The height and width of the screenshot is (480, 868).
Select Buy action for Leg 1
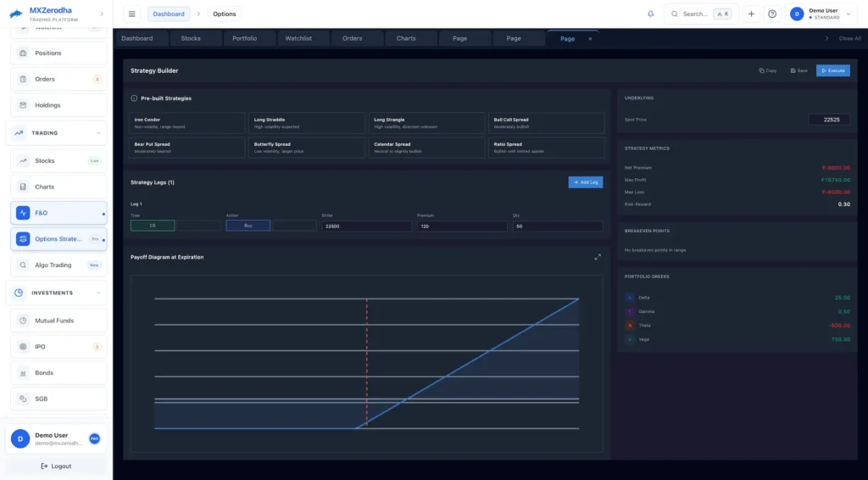248,226
